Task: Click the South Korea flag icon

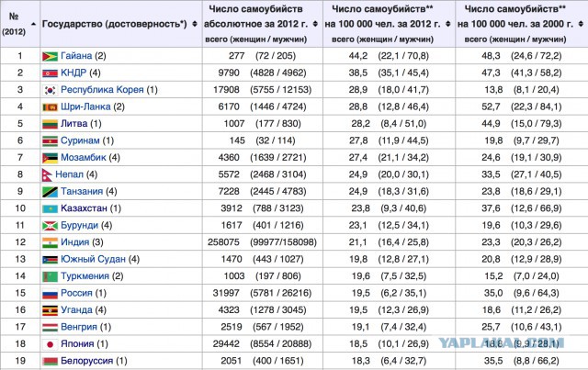Action: pyautogui.click(x=50, y=90)
